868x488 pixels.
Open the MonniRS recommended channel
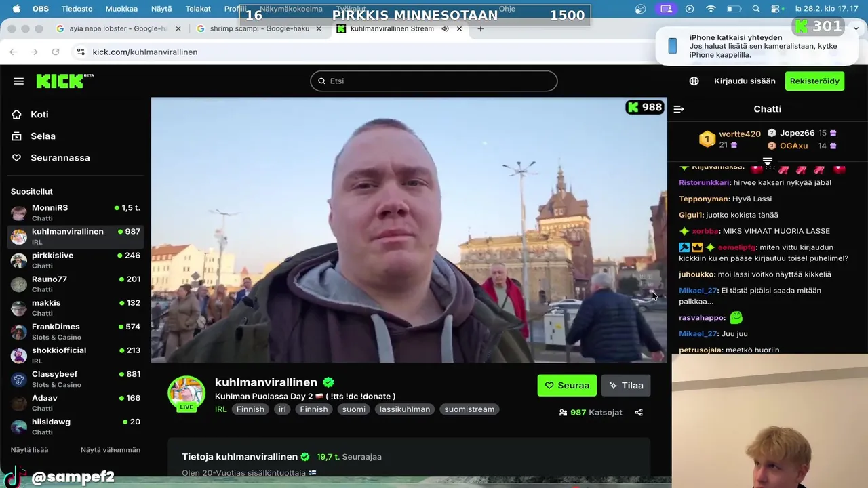coord(75,213)
